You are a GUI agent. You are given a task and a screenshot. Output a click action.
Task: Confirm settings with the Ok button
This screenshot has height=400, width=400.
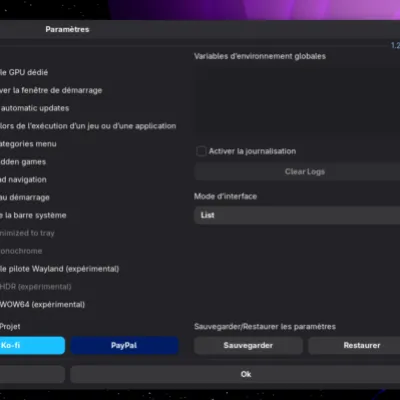tap(235, 374)
